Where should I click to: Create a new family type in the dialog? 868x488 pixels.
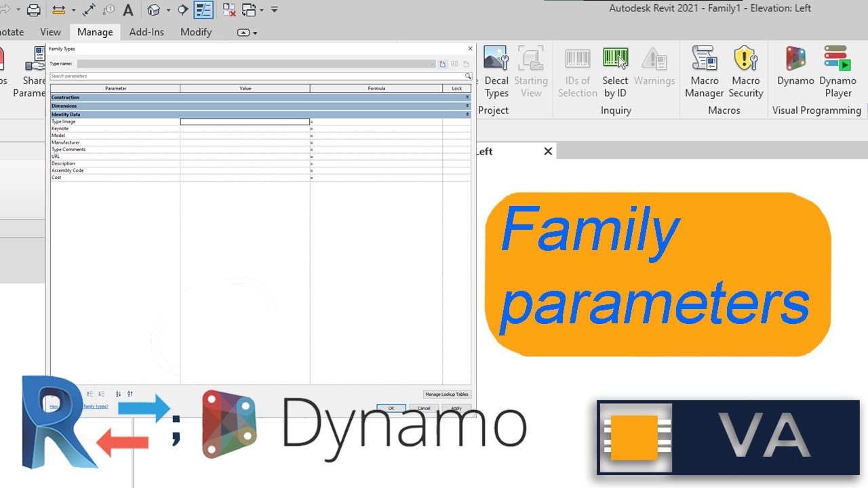pos(442,64)
